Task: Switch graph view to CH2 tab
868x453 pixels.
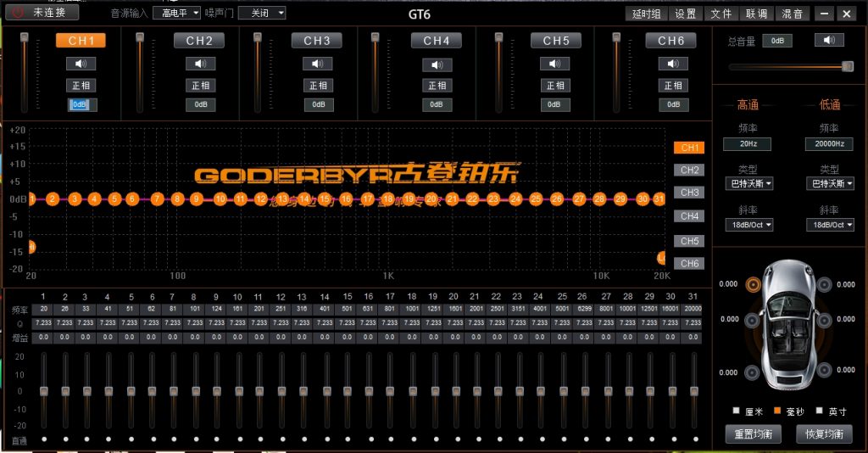Action: click(689, 170)
